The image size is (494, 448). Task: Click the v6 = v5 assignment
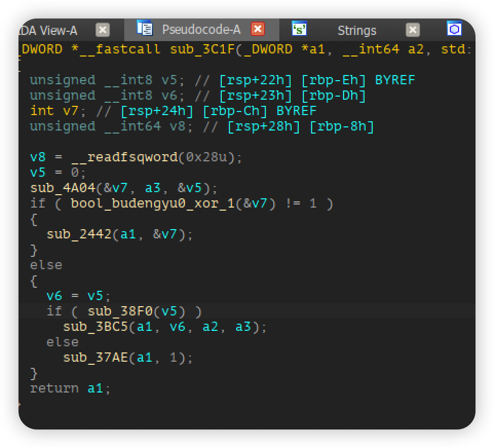click(x=79, y=296)
